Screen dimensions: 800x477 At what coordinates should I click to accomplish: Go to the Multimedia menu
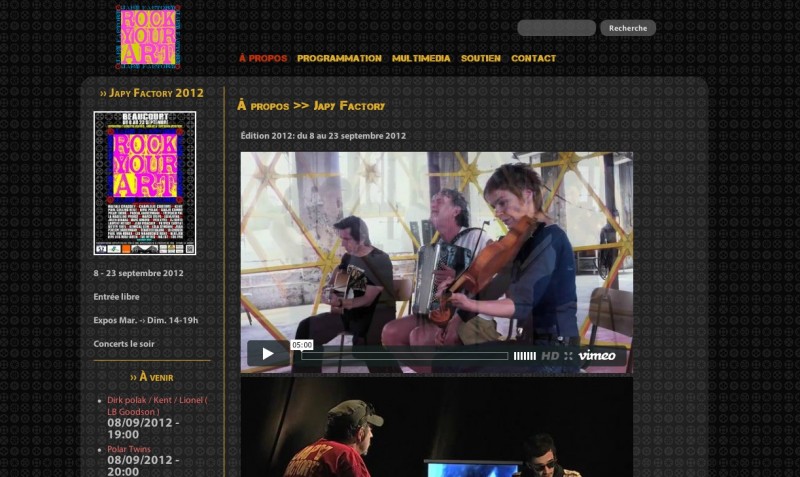point(421,58)
